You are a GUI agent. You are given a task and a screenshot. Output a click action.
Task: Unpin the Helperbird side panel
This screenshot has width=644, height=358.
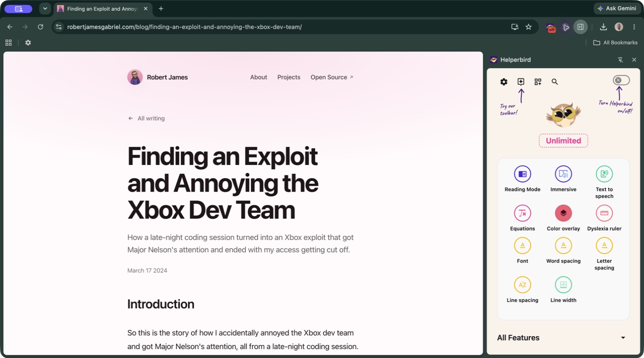(620, 60)
